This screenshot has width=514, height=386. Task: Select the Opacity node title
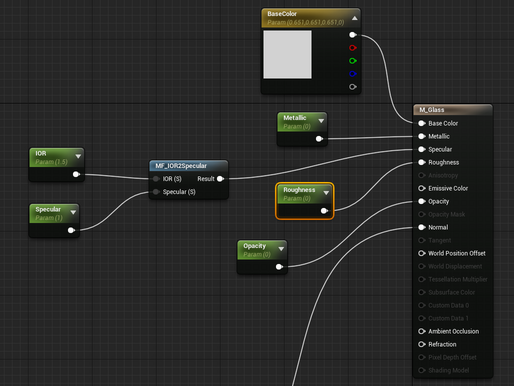pos(254,246)
